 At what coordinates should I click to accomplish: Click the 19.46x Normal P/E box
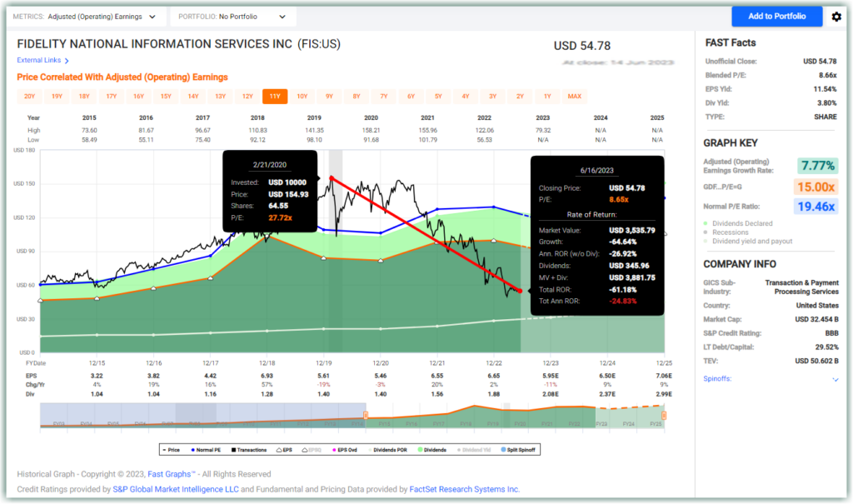tap(816, 207)
